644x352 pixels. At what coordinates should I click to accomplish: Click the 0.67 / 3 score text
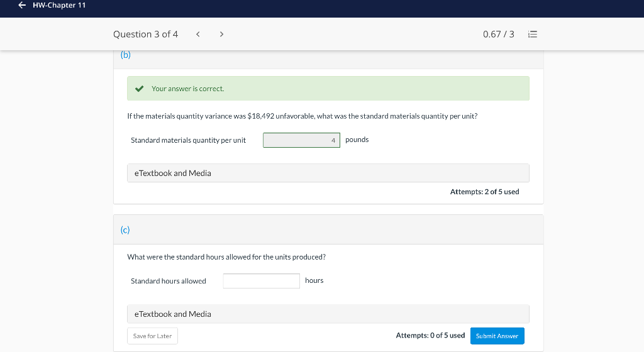498,34
